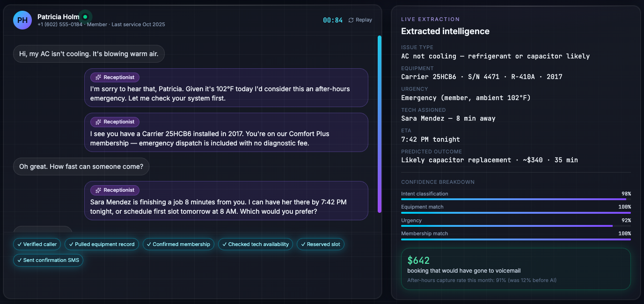
Task: Click 'Sara Mendez — 8 min away' tech assignment
Action: tap(448, 118)
